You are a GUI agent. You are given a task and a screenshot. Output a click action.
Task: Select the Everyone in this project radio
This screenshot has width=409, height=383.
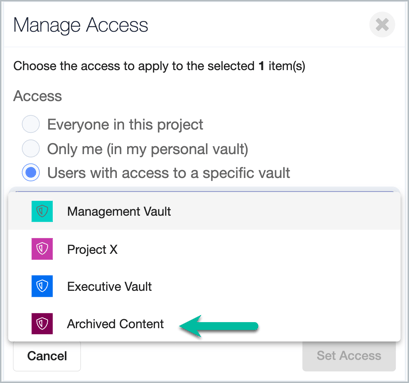point(31,124)
